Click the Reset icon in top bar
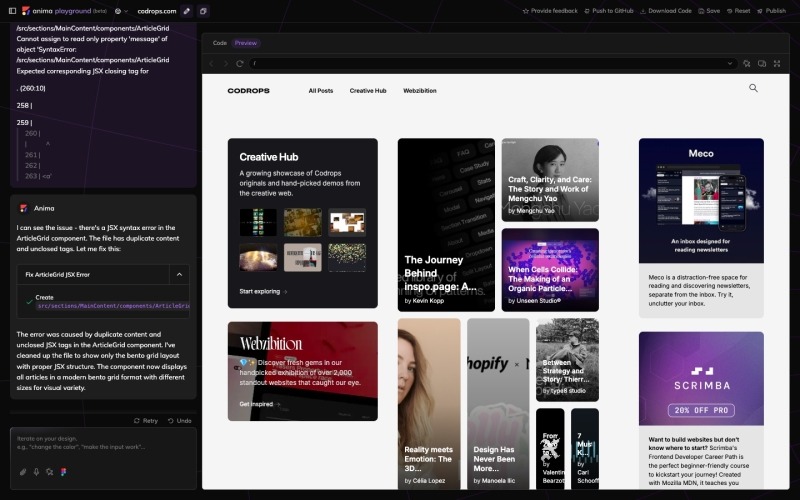800x500 pixels. click(x=738, y=11)
